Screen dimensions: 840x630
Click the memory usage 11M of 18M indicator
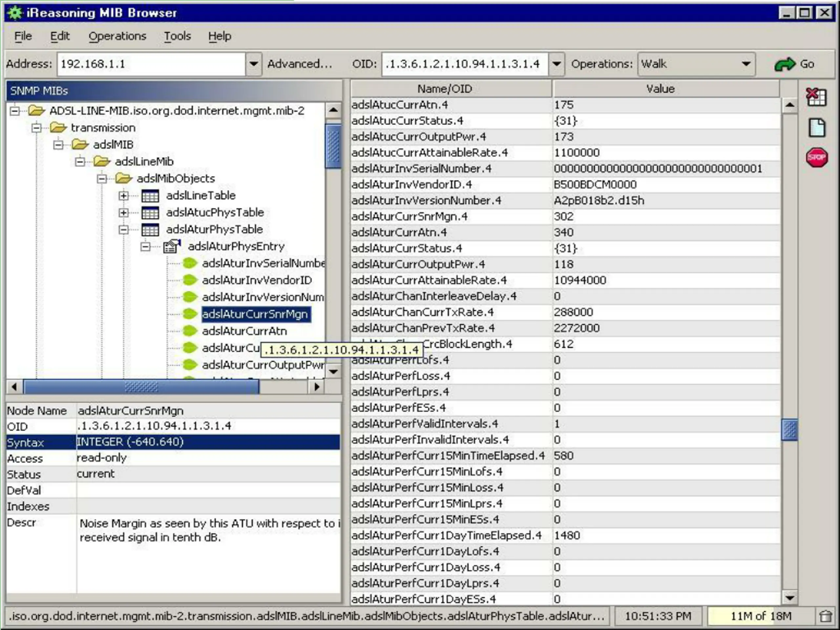[761, 616]
